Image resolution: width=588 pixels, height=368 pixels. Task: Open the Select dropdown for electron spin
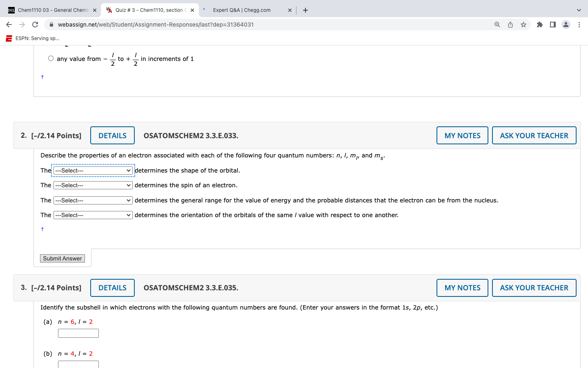(x=93, y=185)
